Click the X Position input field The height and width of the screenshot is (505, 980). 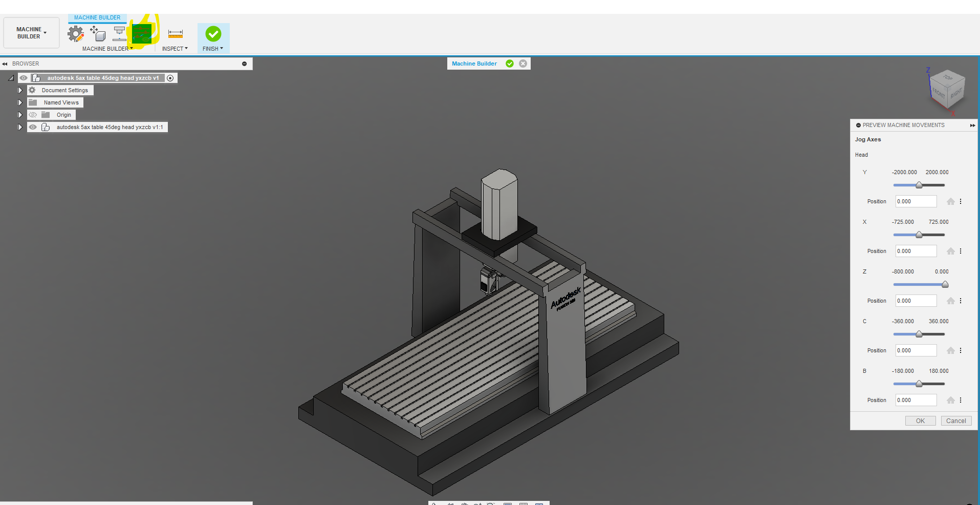tap(915, 251)
